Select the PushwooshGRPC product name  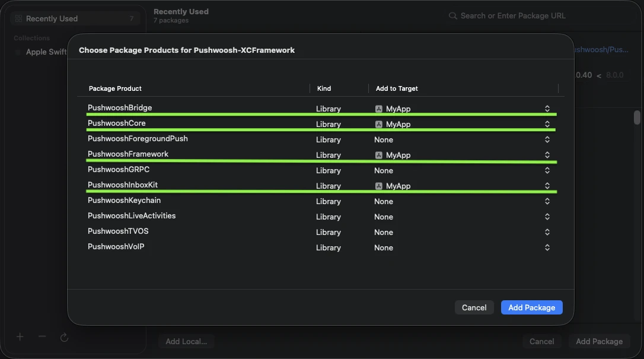coord(118,170)
